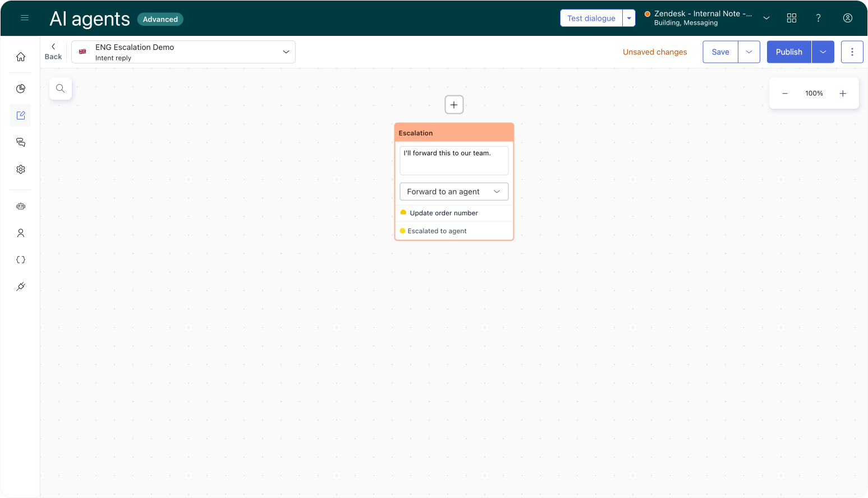
Task: Click the Test dialogue button
Action: 591,18
